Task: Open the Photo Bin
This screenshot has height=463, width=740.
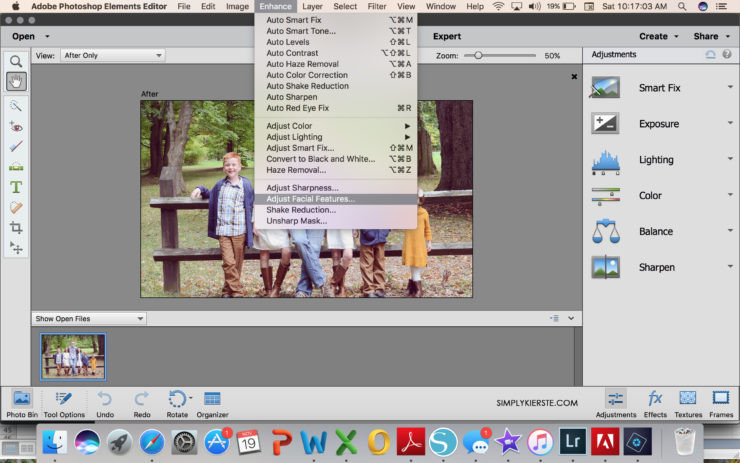Action: (22, 404)
